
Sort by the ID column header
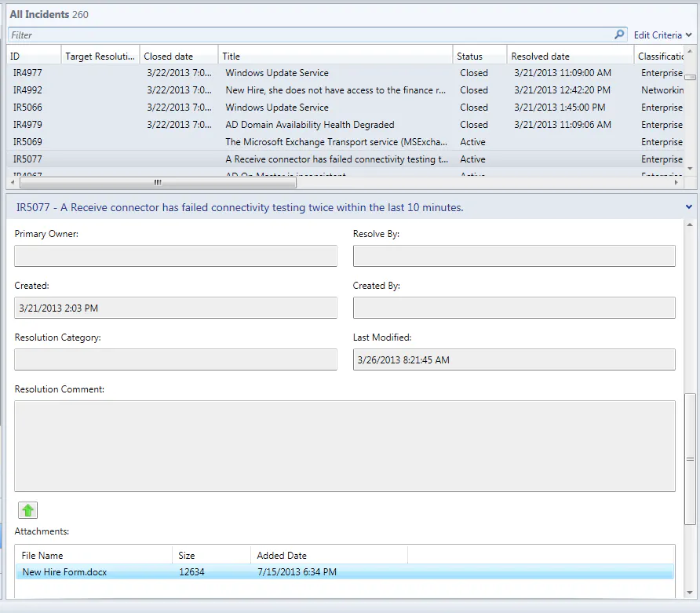pyautogui.click(x=34, y=57)
